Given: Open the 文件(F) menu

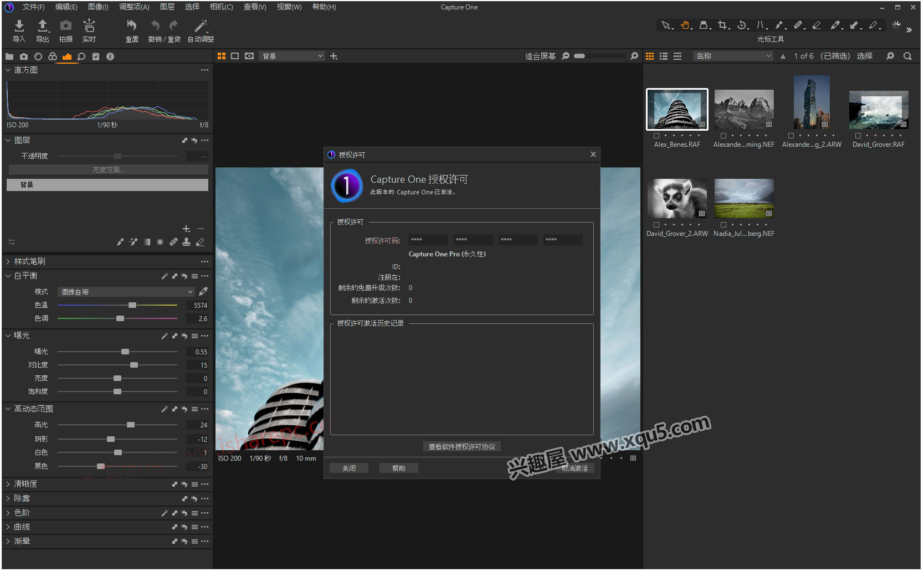Looking at the screenshot, I should 33,7.
